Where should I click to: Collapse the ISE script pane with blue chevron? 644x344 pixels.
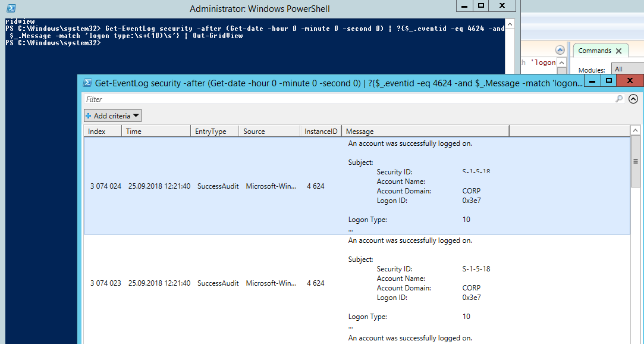(560, 51)
